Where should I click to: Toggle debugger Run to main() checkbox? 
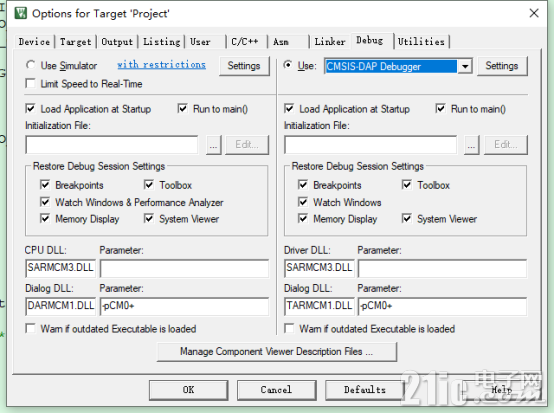[x=441, y=108]
